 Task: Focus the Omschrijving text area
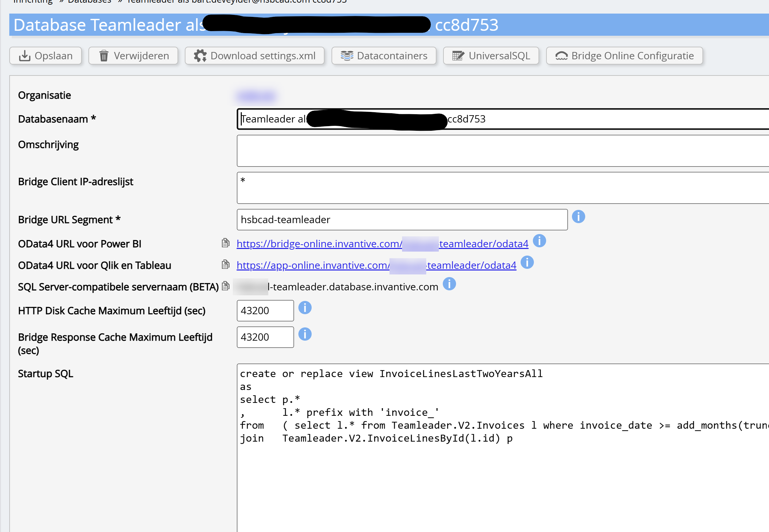[x=500, y=151]
